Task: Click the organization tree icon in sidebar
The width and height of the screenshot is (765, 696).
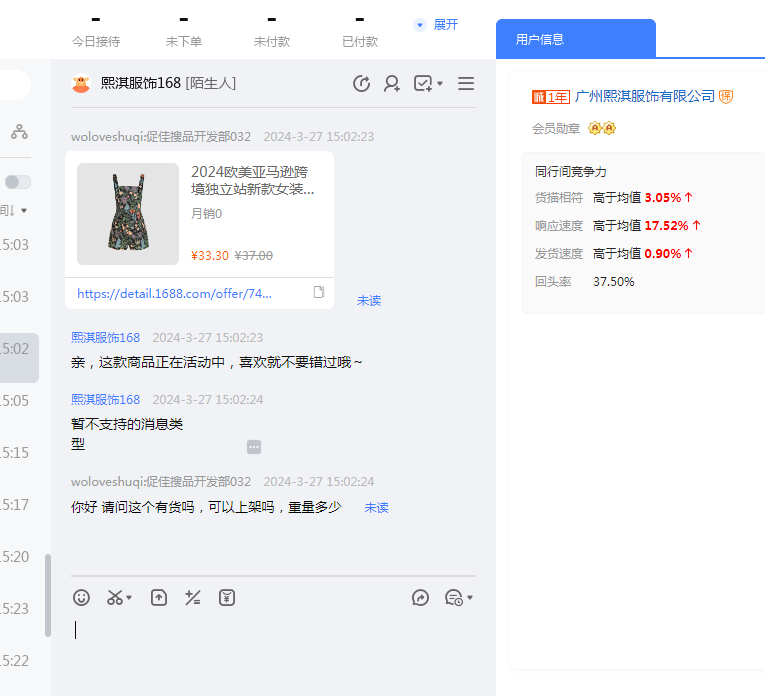Action: pyautogui.click(x=19, y=131)
